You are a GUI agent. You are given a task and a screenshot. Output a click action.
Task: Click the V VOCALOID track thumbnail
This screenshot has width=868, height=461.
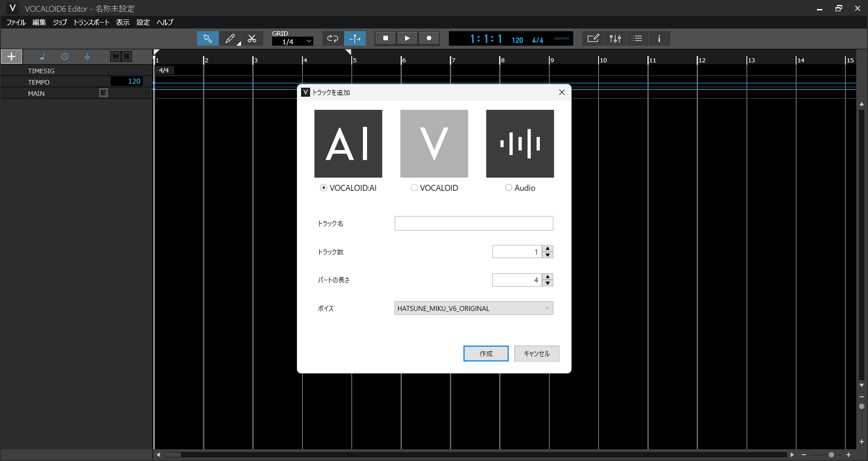pyautogui.click(x=434, y=144)
